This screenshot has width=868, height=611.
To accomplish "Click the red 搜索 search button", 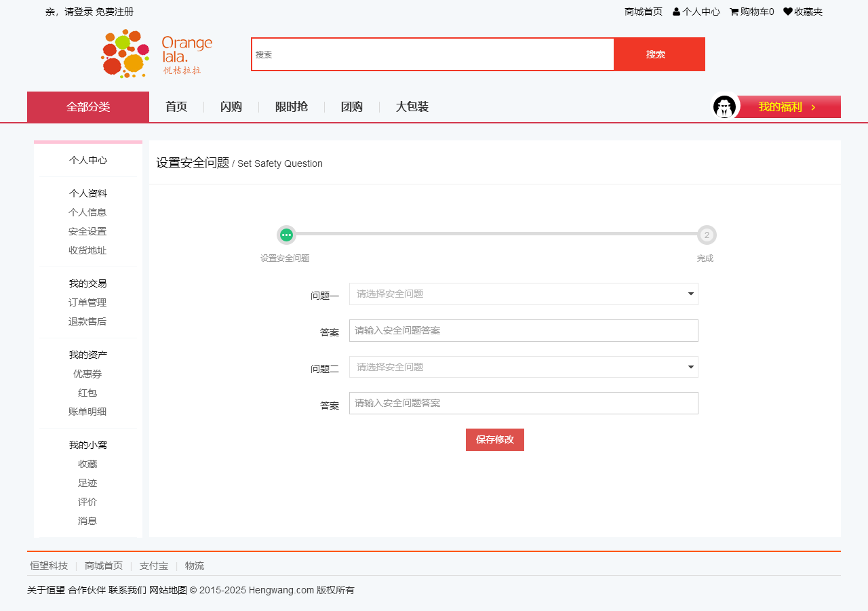I will tap(656, 54).
